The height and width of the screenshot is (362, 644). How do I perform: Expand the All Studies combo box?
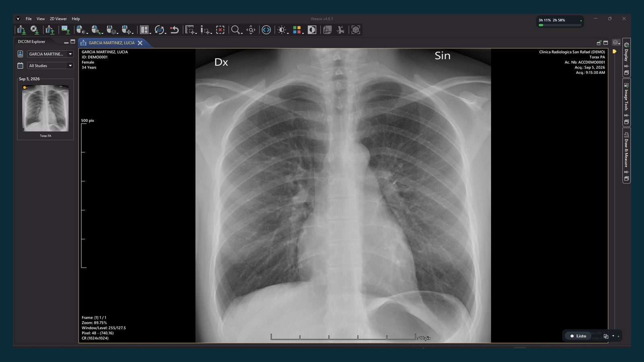click(x=50, y=66)
